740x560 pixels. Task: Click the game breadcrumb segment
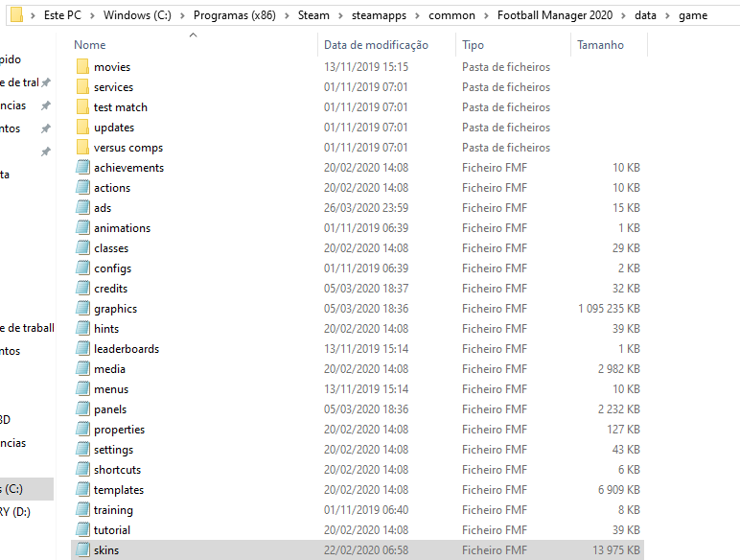pyautogui.click(x=693, y=15)
